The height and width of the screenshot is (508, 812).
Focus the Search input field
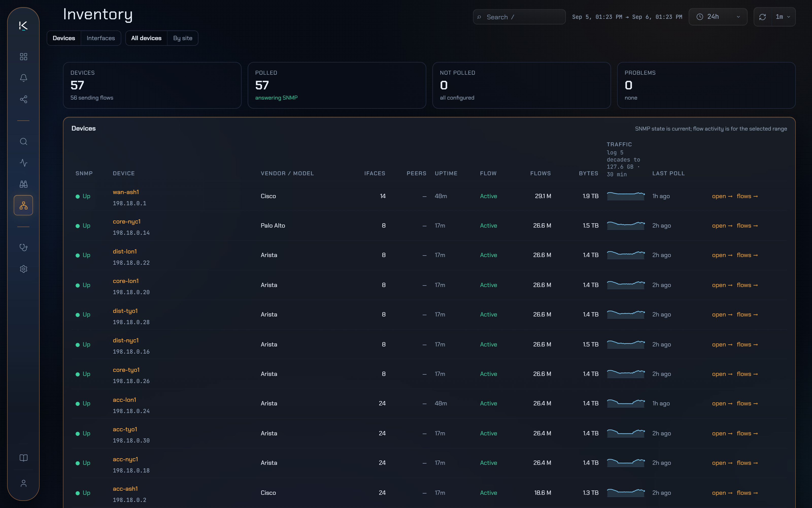(519, 17)
